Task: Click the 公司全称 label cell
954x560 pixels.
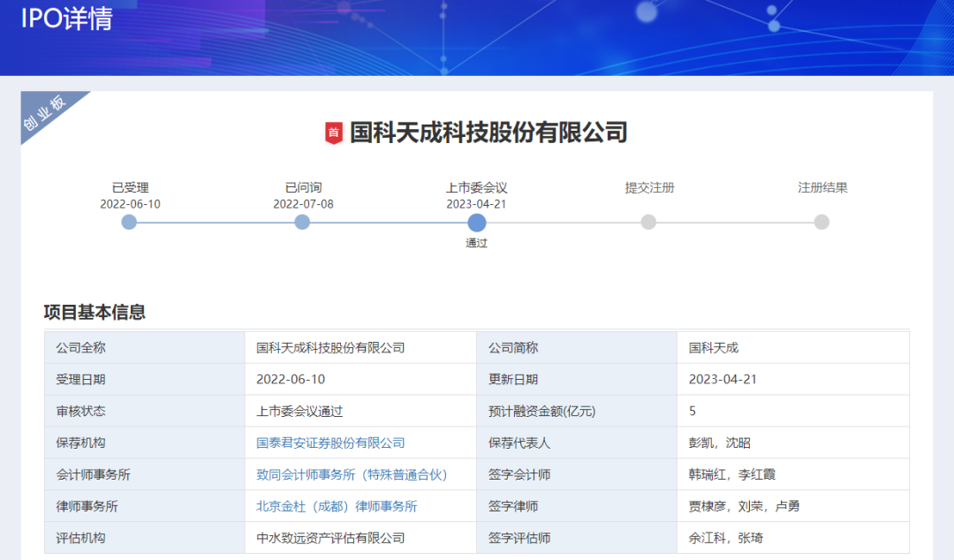Action: 145,347
